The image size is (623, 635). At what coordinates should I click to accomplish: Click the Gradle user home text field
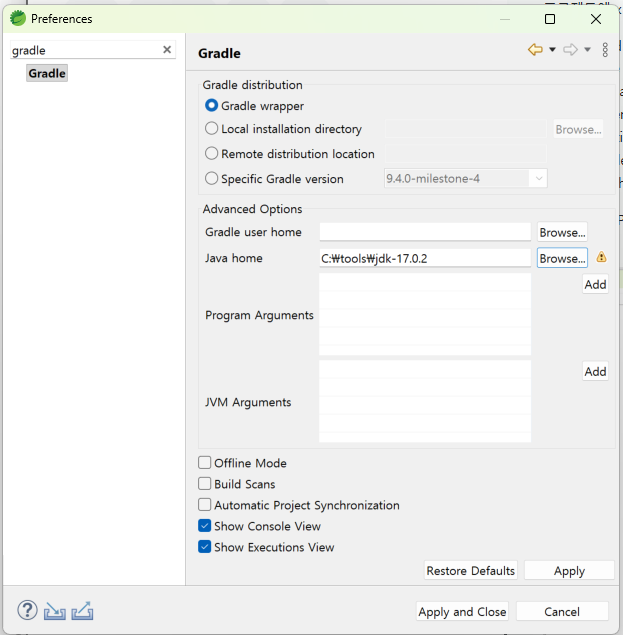click(425, 232)
